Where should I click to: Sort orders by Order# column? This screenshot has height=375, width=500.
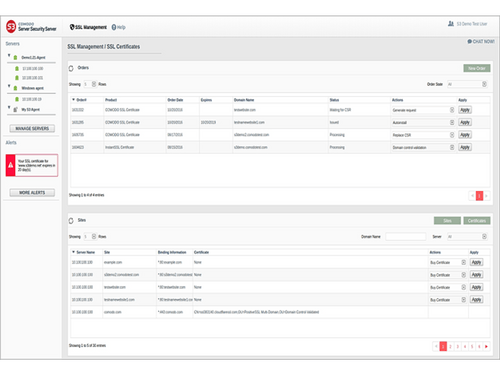(x=81, y=100)
